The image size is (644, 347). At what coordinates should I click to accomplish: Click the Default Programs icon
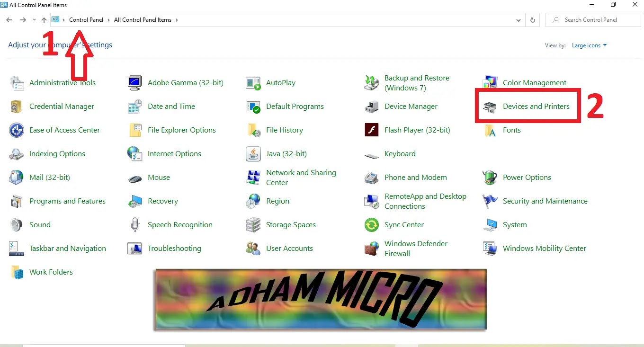[253, 107]
